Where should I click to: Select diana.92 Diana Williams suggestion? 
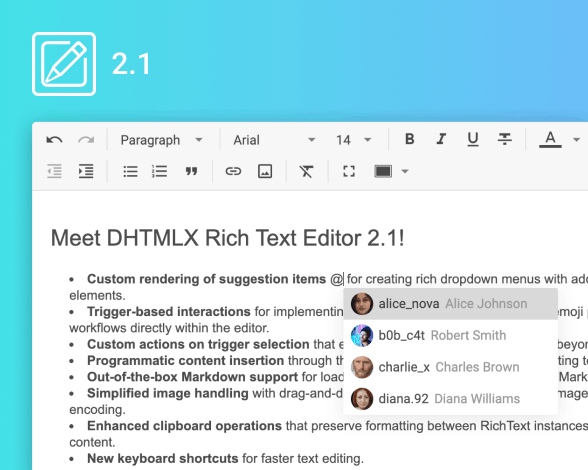pyautogui.click(x=450, y=399)
